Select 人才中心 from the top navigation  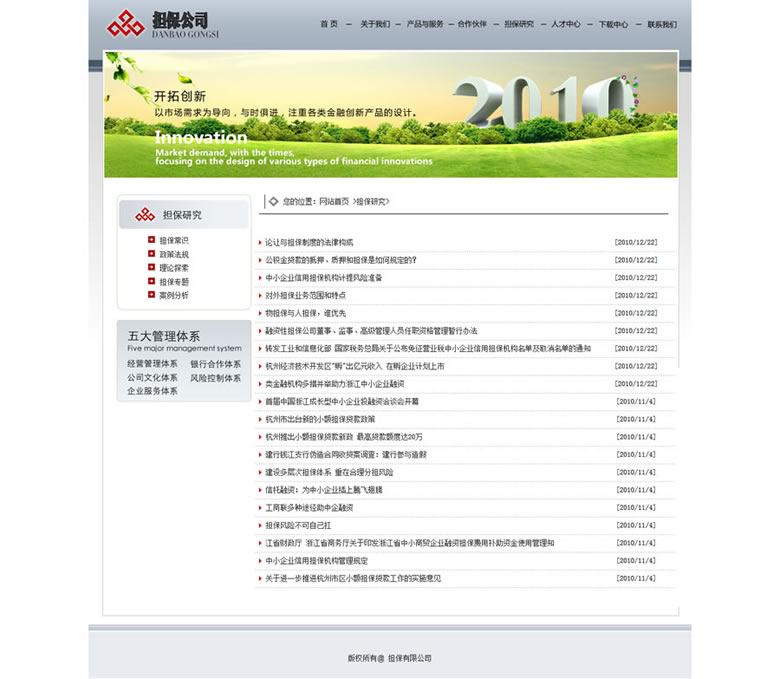click(565, 24)
